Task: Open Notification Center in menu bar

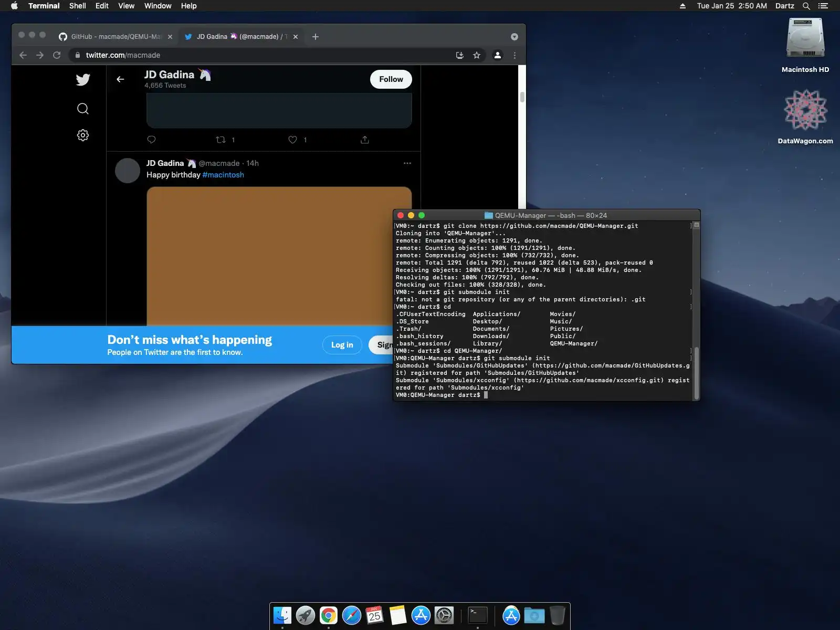Action: pos(823,6)
